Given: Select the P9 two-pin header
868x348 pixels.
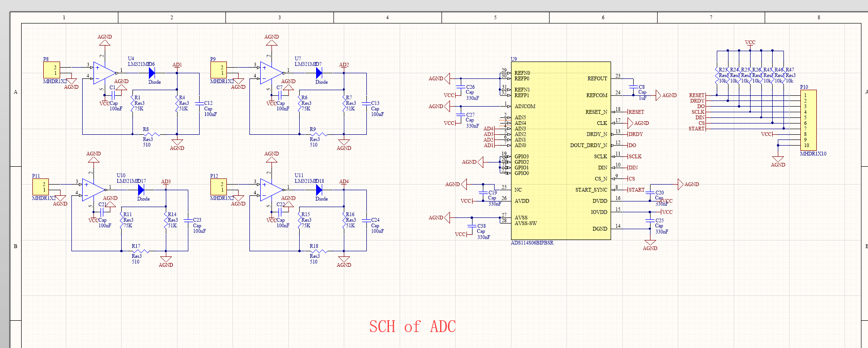Looking at the screenshot, I should [x=218, y=70].
